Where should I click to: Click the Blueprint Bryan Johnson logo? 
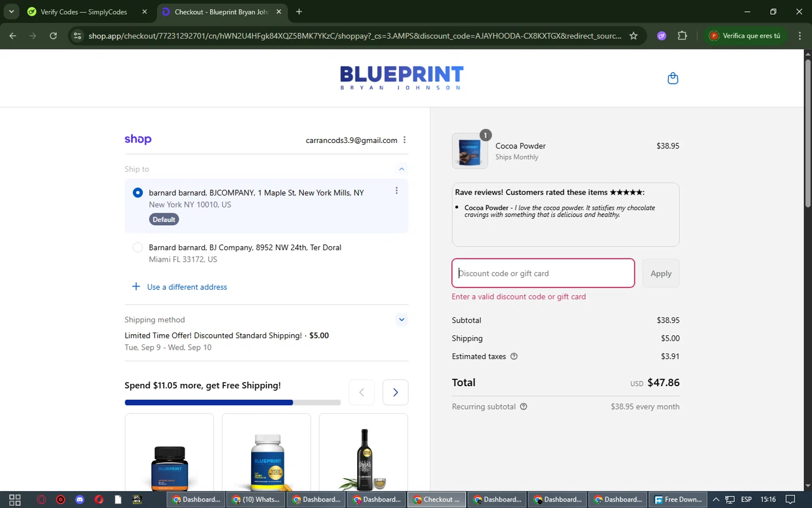coord(402,78)
